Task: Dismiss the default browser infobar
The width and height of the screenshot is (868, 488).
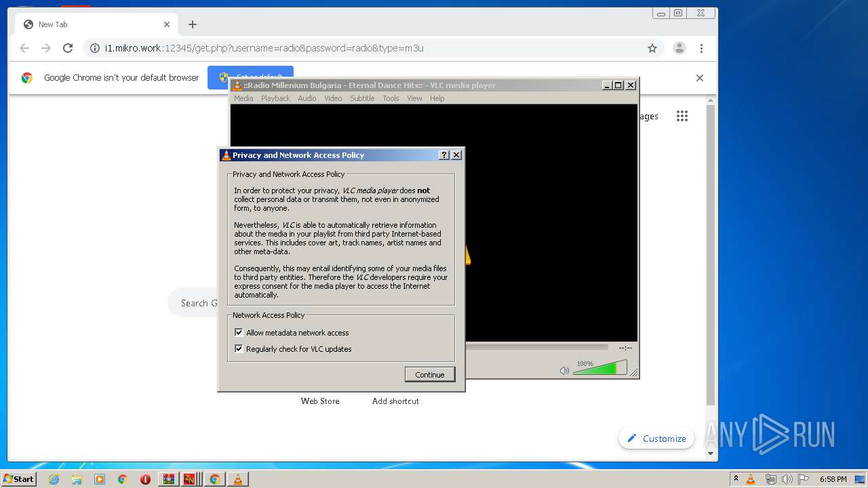Action: point(700,78)
